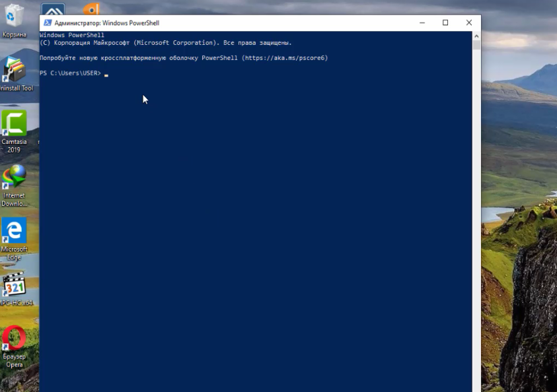This screenshot has height=392, width=557.
Task: Launch the Opera browser (Браузер Opera) shortcut
Action: [x=15, y=347]
